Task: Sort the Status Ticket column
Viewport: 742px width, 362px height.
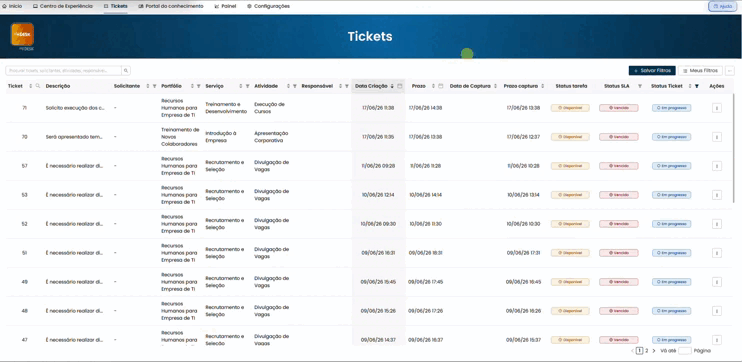Action: click(690, 86)
